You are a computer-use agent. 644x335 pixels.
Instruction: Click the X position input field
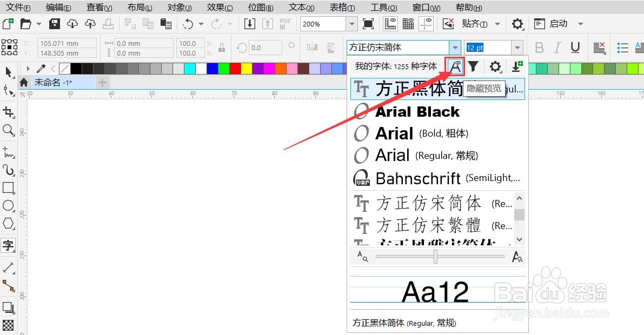[67, 43]
